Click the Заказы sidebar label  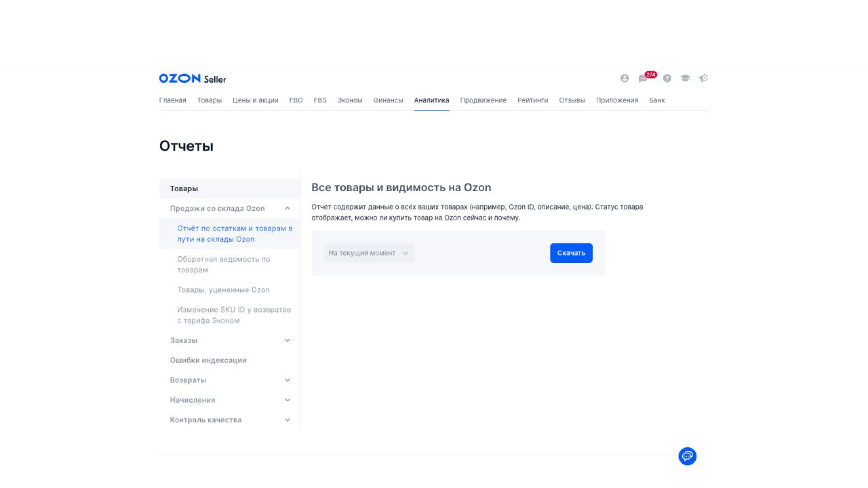tap(184, 340)
